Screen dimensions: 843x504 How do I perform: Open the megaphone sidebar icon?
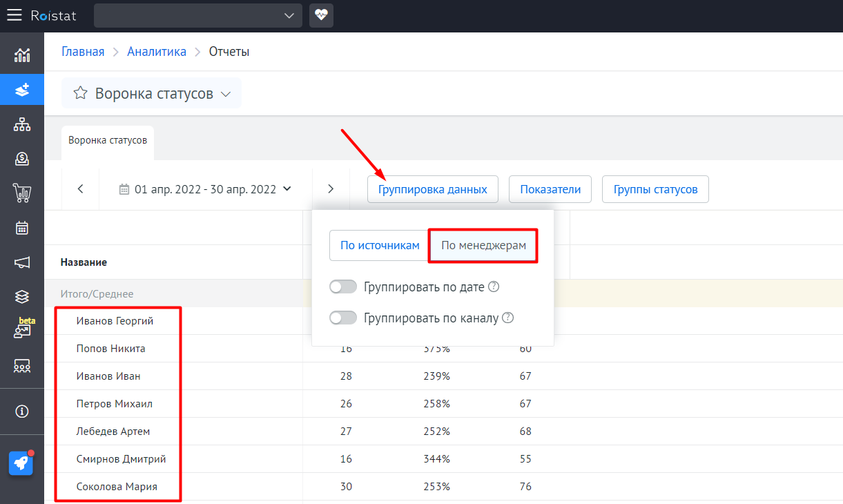click(22, 262)
